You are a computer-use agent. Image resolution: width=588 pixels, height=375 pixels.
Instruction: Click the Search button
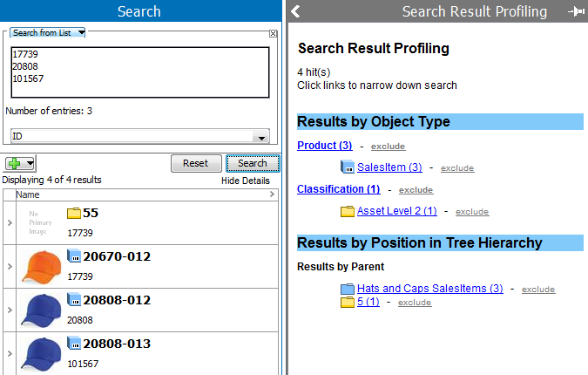pos(253,163)
